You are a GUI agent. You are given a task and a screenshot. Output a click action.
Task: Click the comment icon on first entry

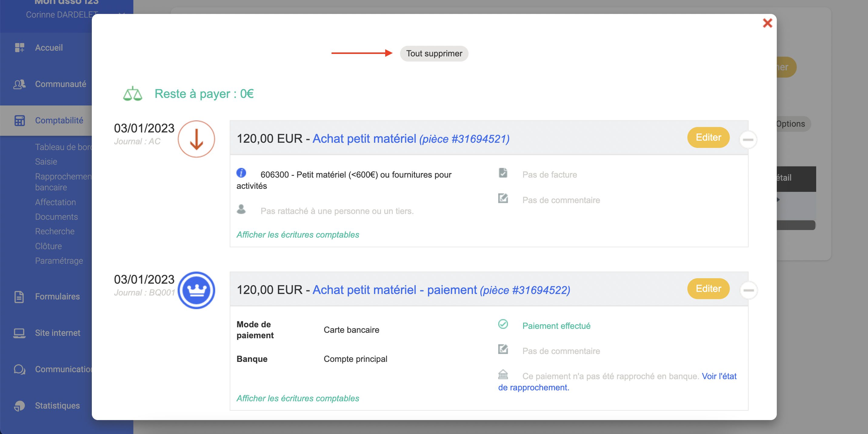coord(503,199)
